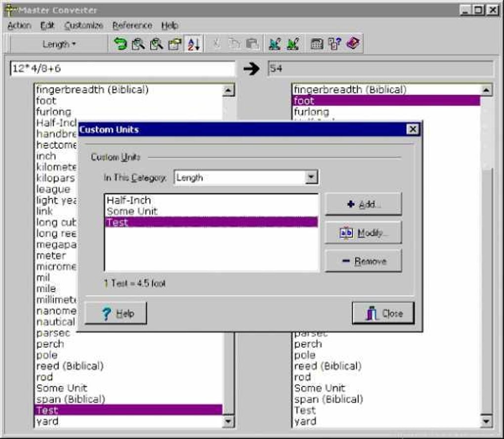Open the calculator toolbar icon

[317, 43]
